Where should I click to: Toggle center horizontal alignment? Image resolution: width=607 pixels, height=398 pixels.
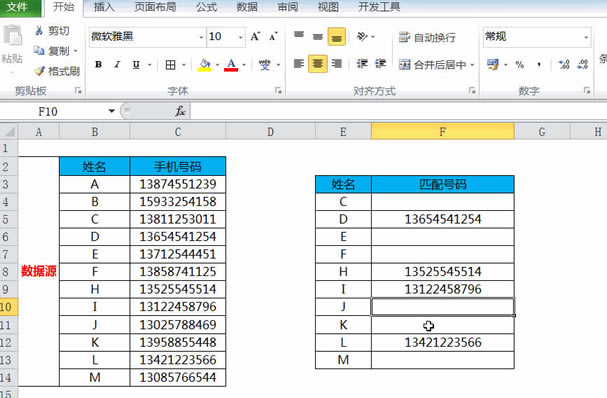pos(318,63)
